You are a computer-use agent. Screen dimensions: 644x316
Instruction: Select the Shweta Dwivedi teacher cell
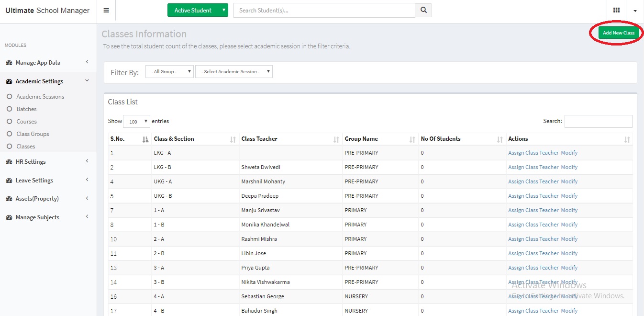[291, 167]
